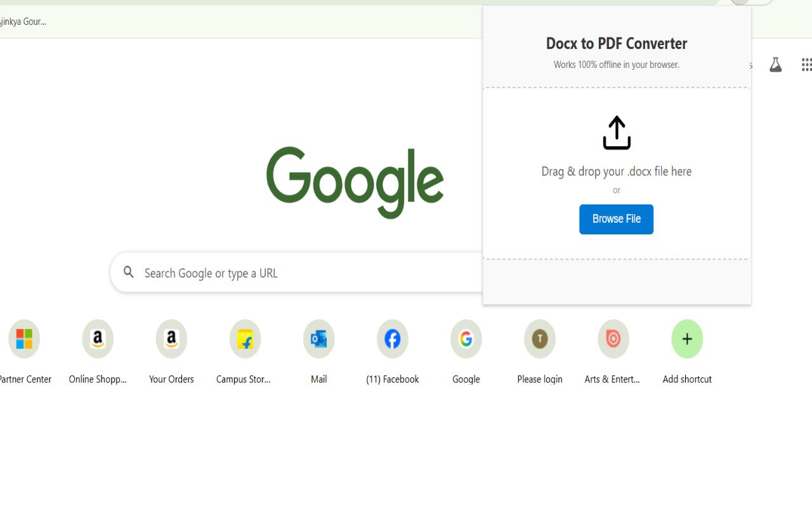Open the Google shortcut tile
This screenshot has height=508, width=812.
(x=466, y=339)
